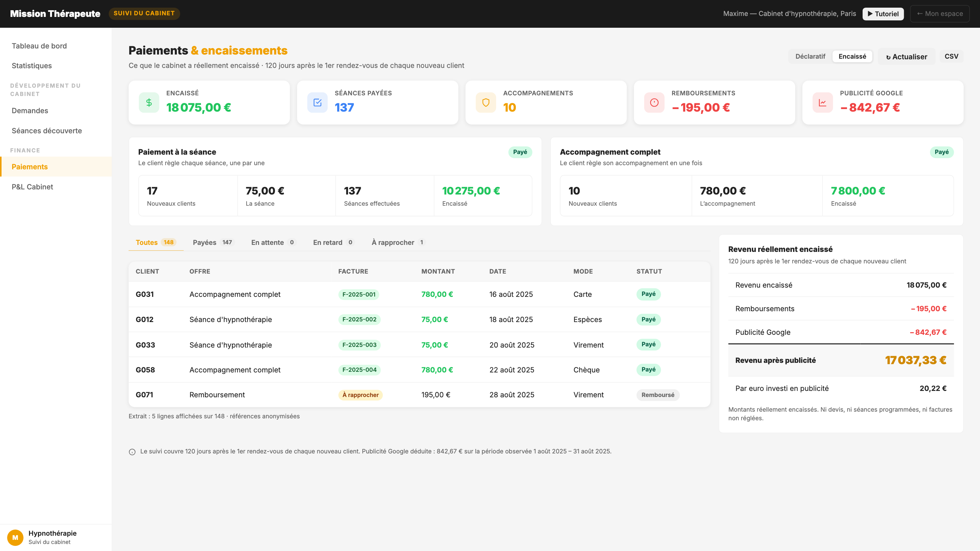This screenshot has height=551, width=980.
Task: Click Payé status in G031 row
Action: click(x=648, y=294)
